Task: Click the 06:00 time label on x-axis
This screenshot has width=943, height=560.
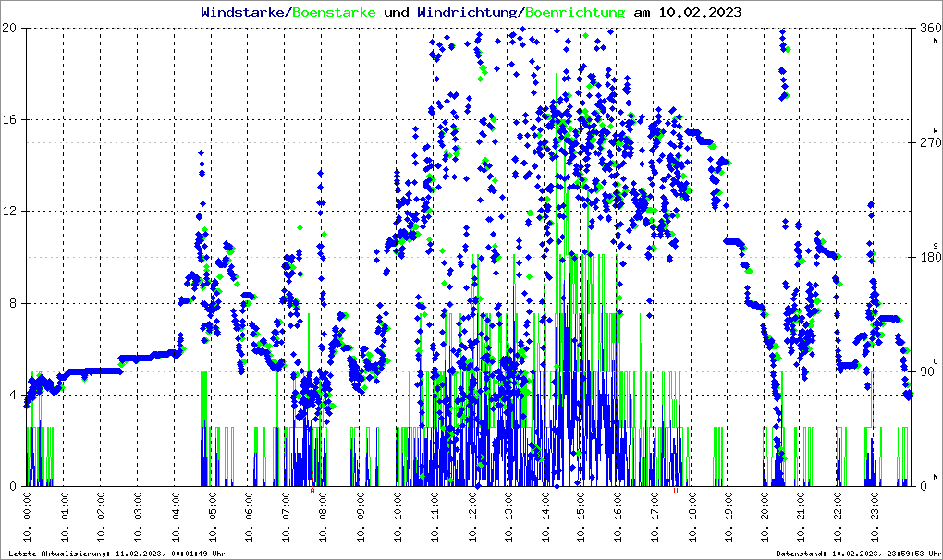Action: 250,517
